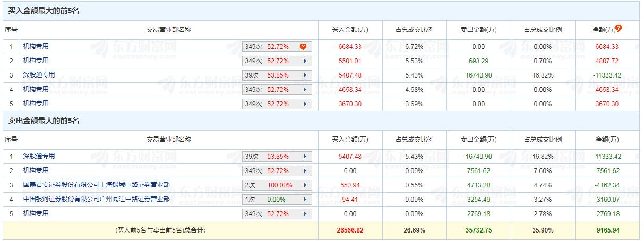Viewport: 644px width, 241px height.
Task: Select 卖出金额(万) column header in sell table
Action: 478,140
